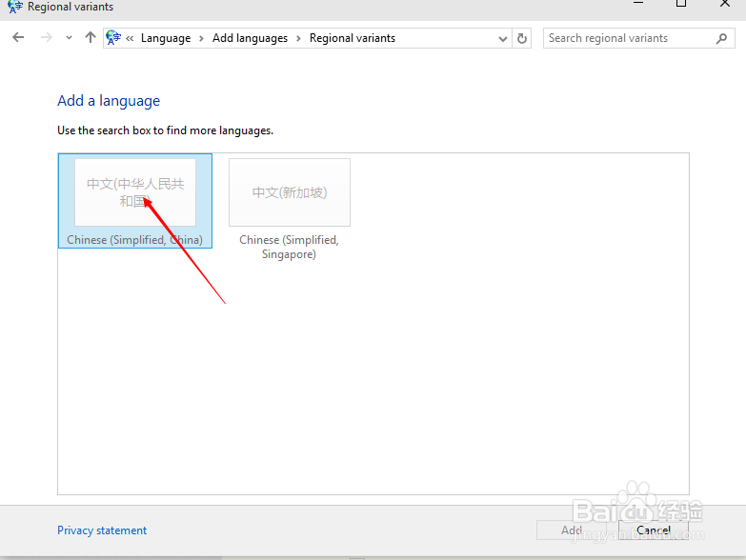Click the Regional variants window title icon
The height and width of the screenshot is (560, 746).
click(x=15, y=7)
